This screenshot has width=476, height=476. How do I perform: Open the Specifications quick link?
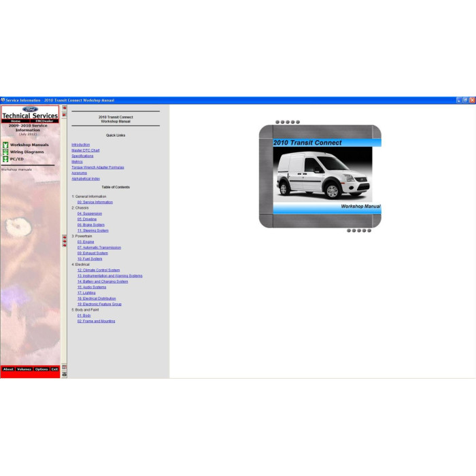(82, 156)
